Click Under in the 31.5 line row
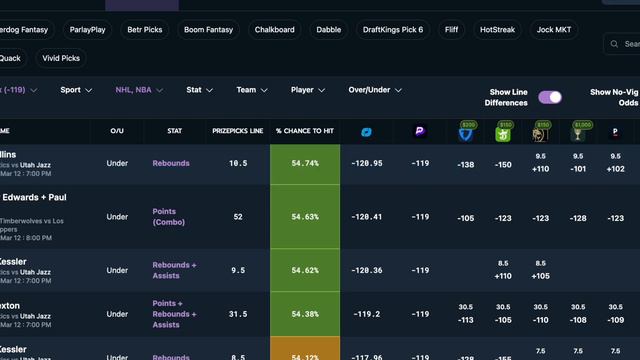640x360 pixels. tap(117, 314)
